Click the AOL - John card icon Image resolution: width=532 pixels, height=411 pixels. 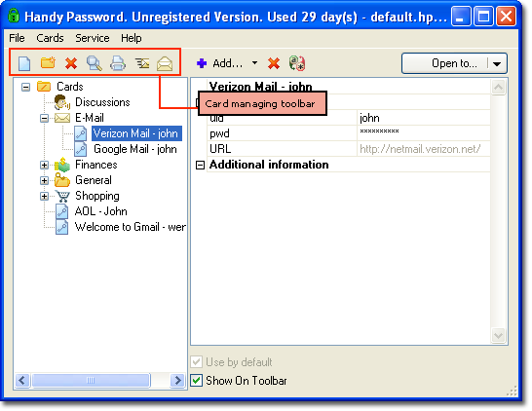point(61,211)
